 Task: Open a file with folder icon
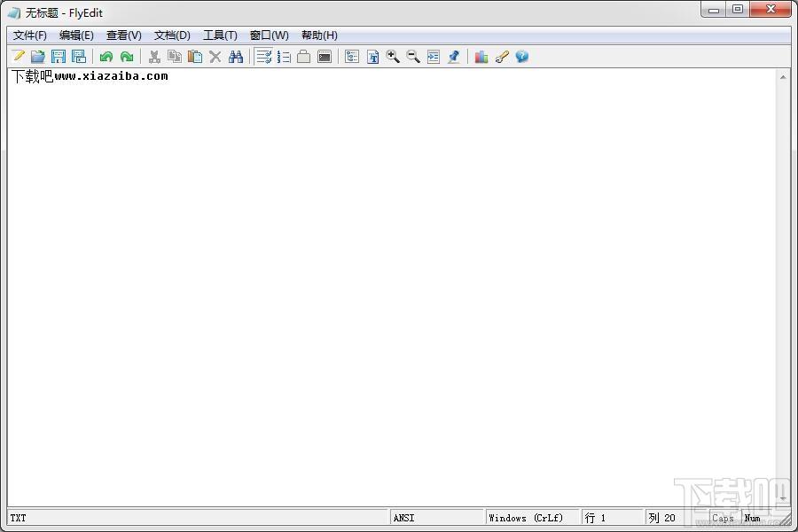38,57
